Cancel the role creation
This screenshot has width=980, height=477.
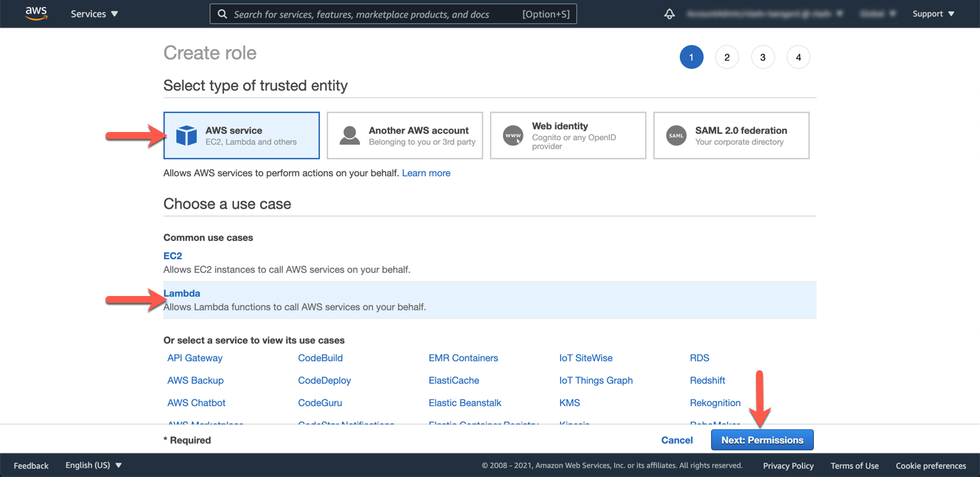coord(676,440)
